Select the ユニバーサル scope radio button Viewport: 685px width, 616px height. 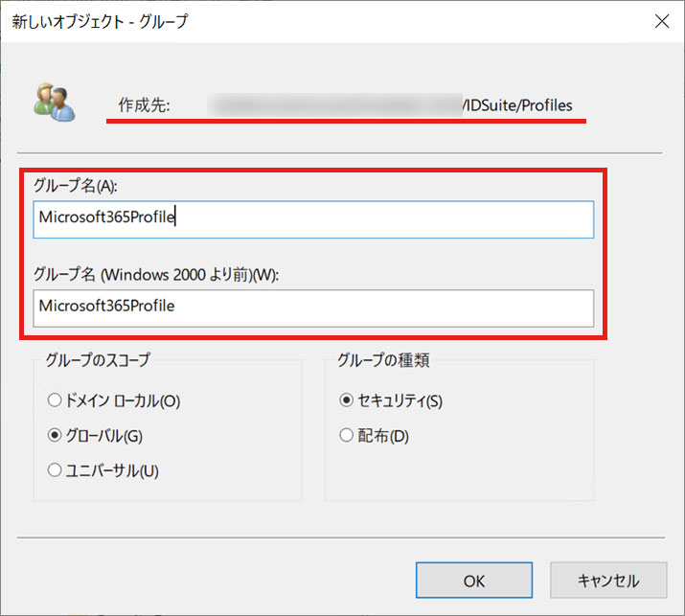click(55, 470)
